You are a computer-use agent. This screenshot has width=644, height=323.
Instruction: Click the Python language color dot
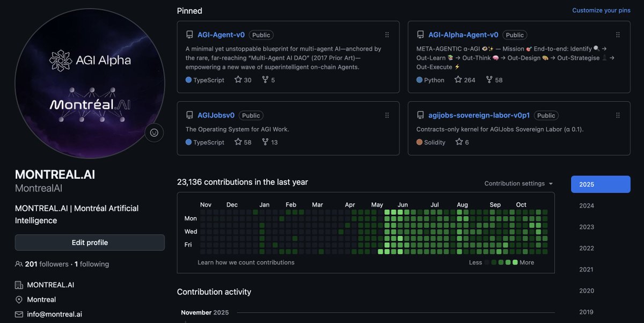coord(420,79)
